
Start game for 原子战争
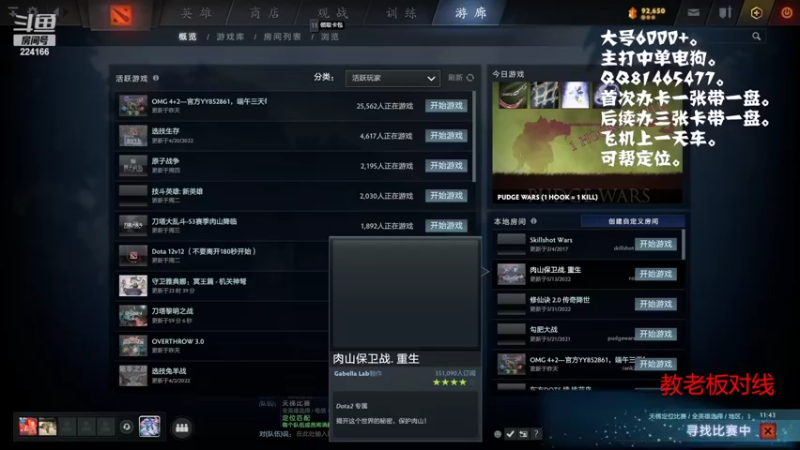pos(446,166)
